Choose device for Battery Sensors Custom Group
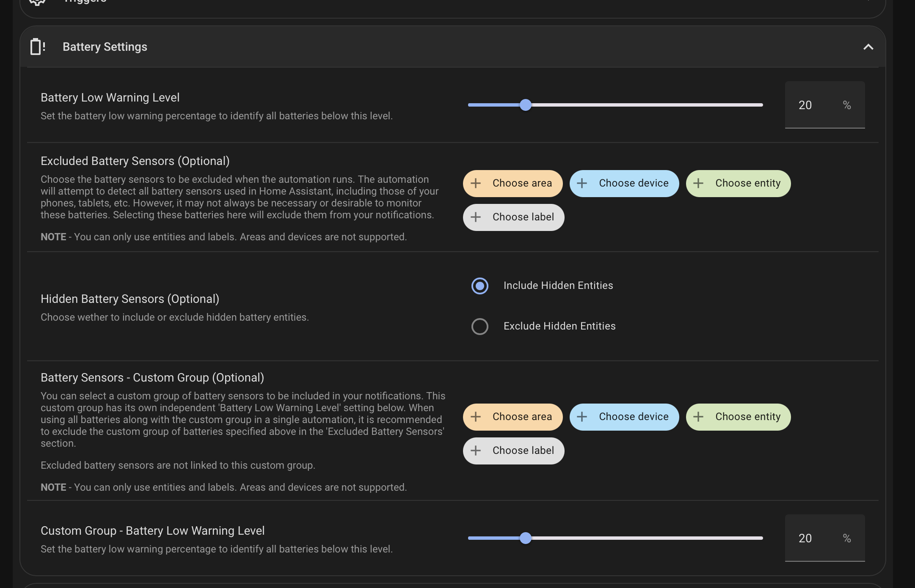This screenshot has width=915, height=588. pos(624,417)
